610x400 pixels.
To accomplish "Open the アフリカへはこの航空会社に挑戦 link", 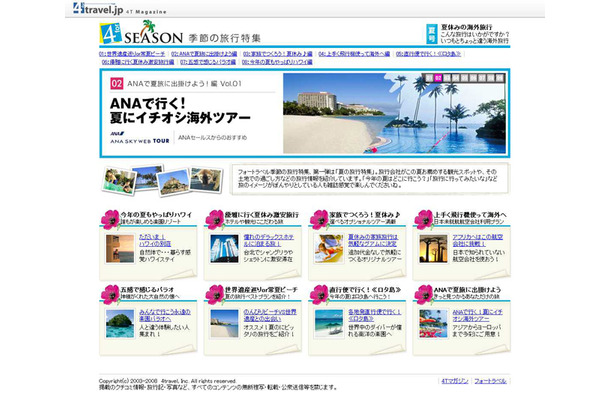I will coord(477,240).
